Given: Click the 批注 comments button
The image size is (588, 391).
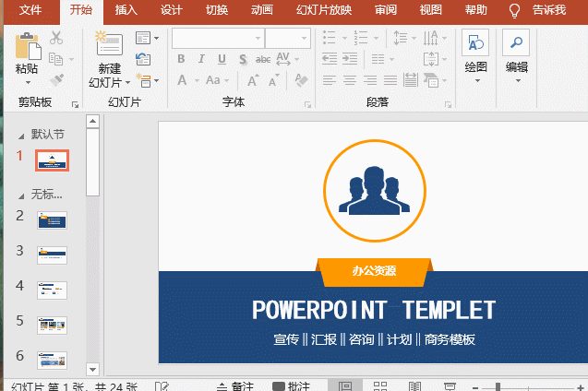Looking at the screenshot, I should coord(291,386).
